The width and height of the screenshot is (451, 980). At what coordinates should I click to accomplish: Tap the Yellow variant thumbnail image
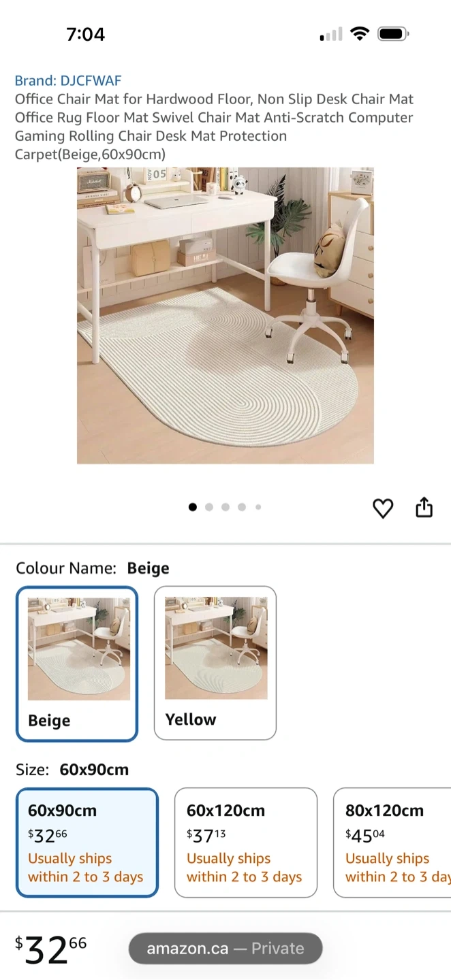tap(216, 649)
